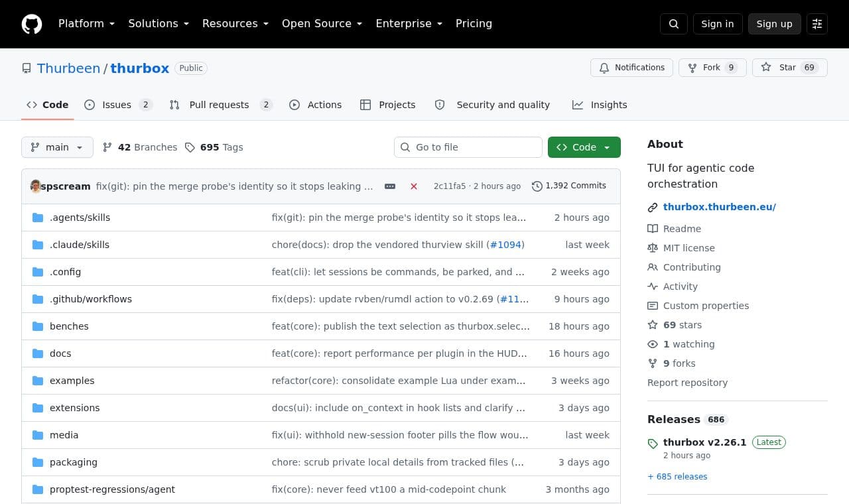Open spscream's avatar
The height and width of the screenshot is (504, 849).
(36, 186)
